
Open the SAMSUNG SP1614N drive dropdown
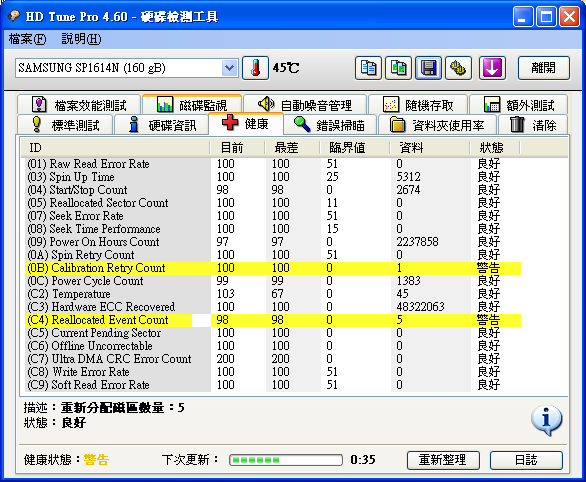229,68
